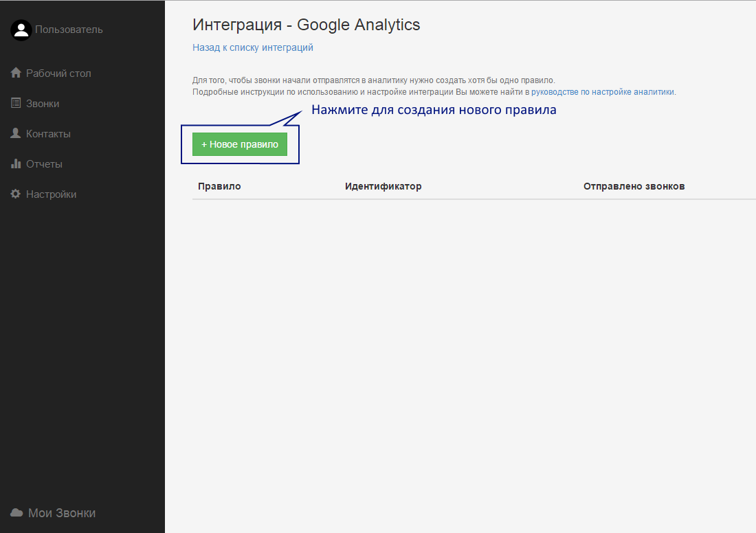756x533 pixels.
Task: Go to Рабочий стол in sidebar
Action: (x=58, y=73)
